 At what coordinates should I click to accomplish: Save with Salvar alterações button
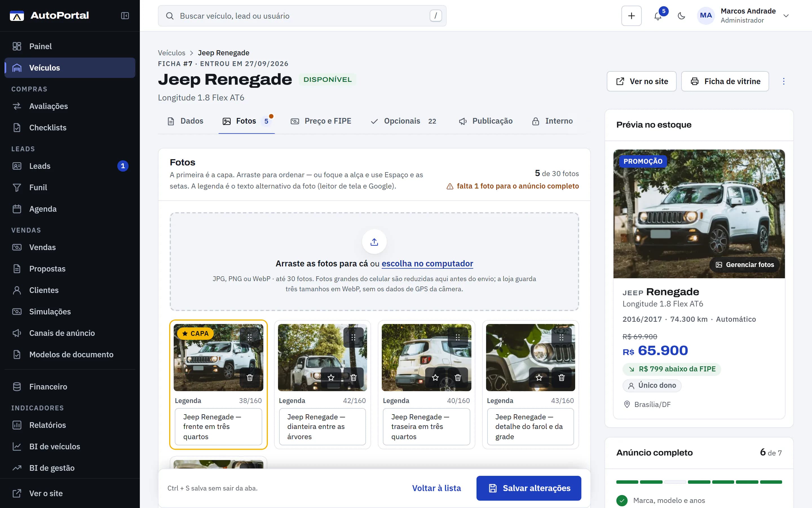529,488
